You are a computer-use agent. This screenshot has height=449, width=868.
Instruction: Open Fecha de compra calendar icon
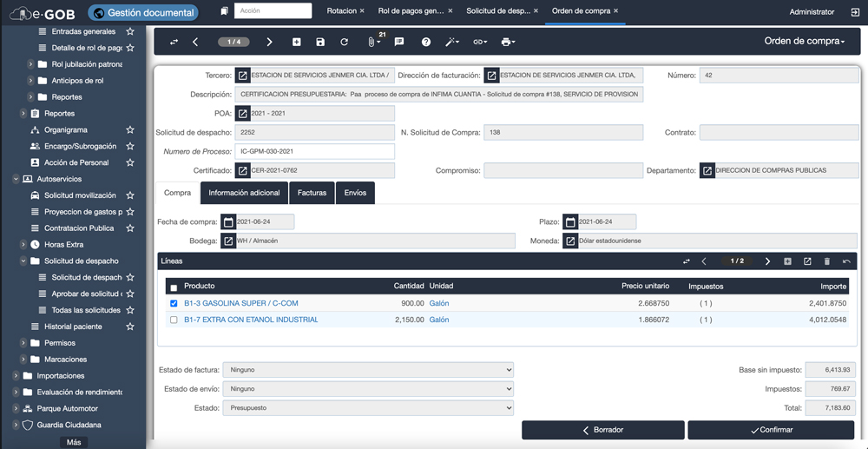[x=228, y=222]
